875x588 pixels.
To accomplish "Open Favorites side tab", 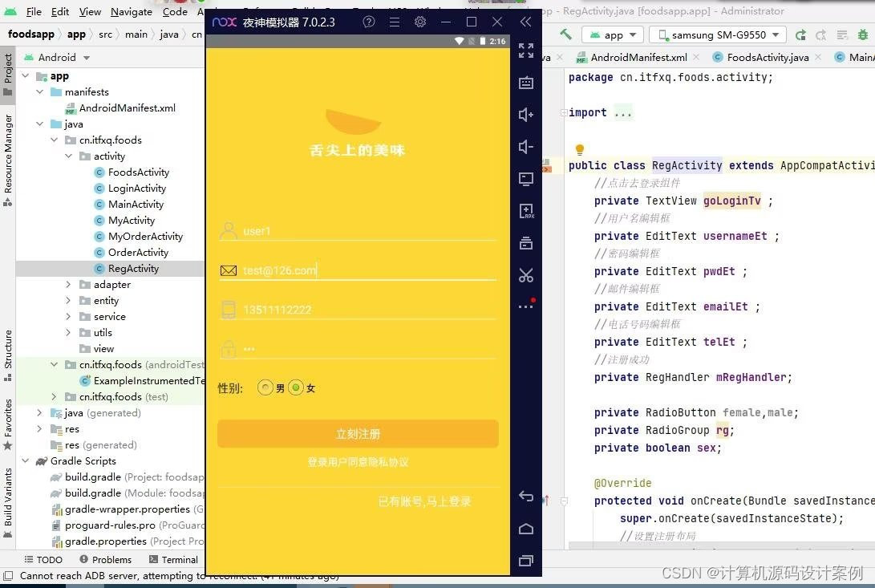I will pos(8,425).
